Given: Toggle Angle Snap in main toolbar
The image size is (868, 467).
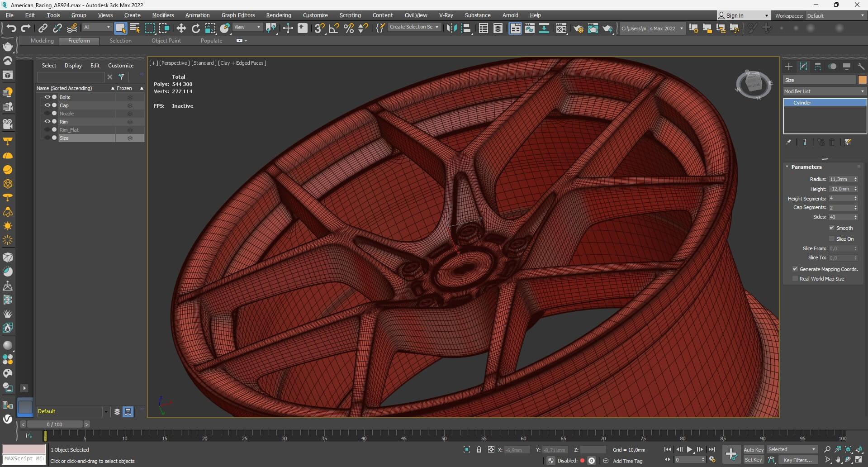Looking at the screenshot, I should [x=334, y=29].
